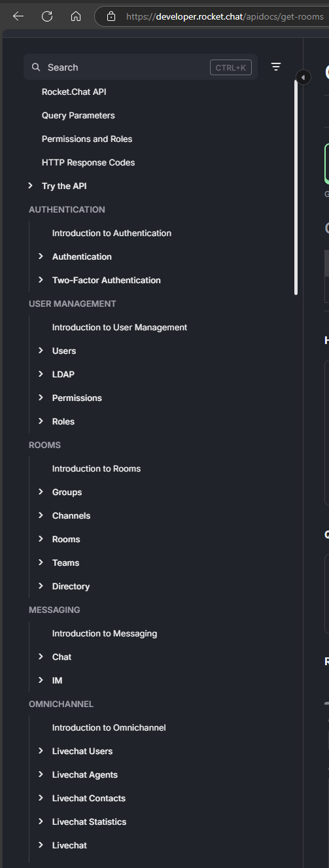Open Introduction to Messaging

tap(105, 633)
